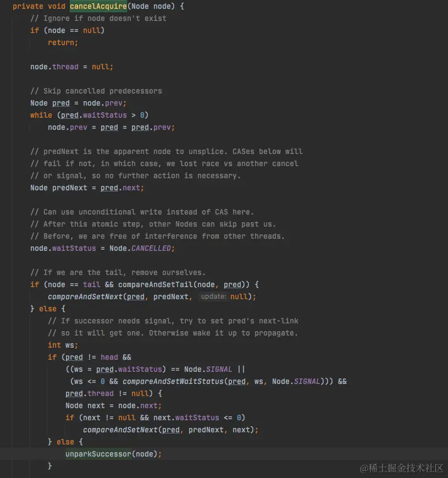The image size is (448, 478).
Task: Click the 'return;' statement
Action: (x=63, y=42)
